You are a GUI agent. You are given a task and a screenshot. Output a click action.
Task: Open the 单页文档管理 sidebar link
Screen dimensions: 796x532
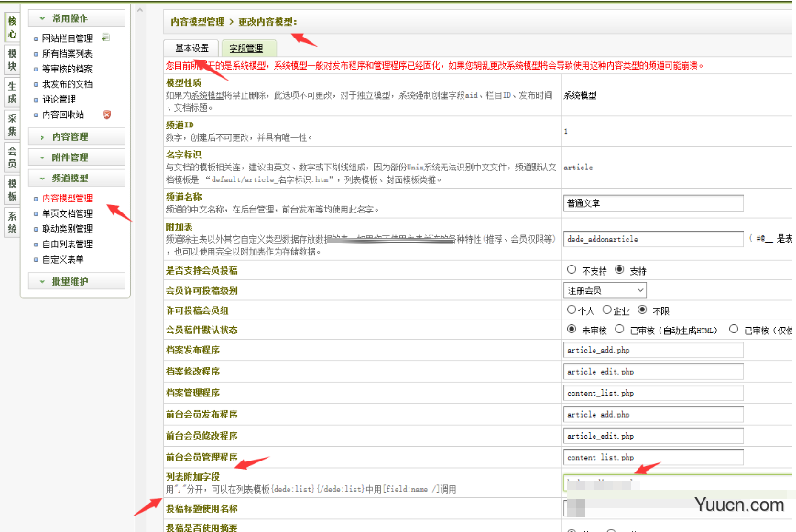coord(67,213)
